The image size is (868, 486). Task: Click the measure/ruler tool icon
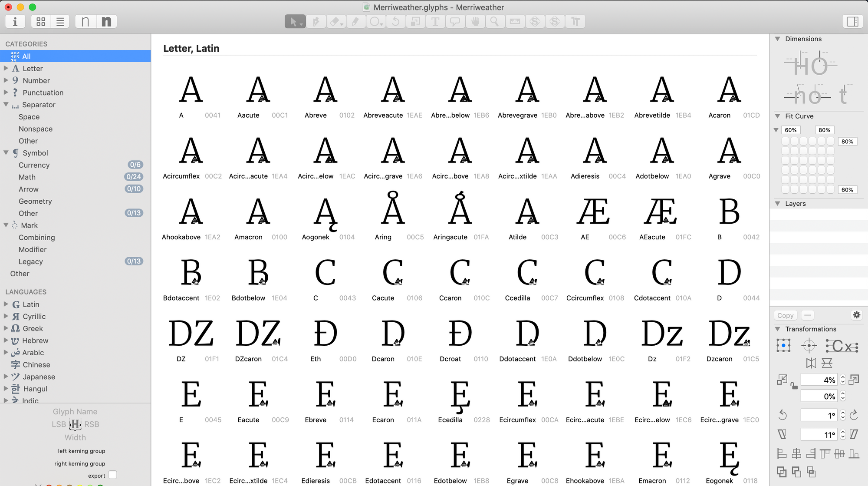[x=515, y=22]
